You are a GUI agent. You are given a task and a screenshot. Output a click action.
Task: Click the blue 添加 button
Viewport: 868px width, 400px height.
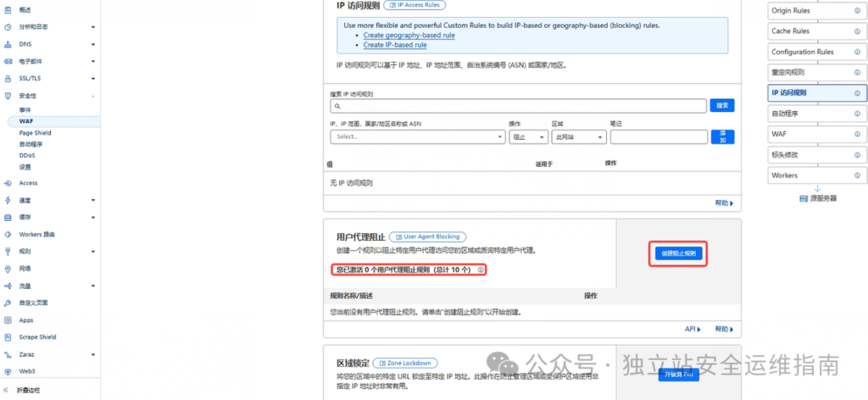click(722, 136)
